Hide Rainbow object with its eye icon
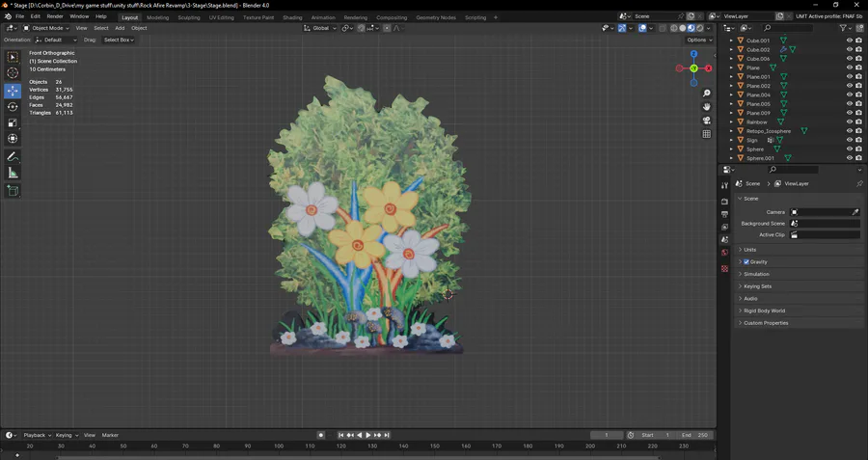 (850, 122)
